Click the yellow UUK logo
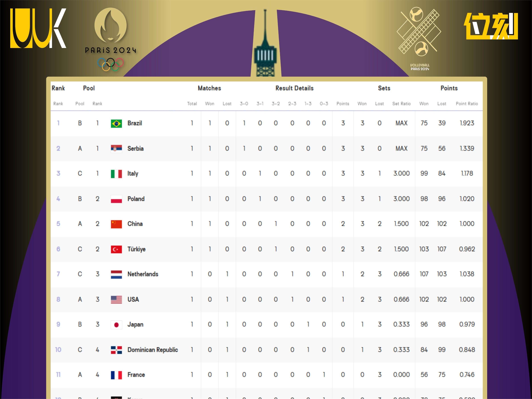This screenshot has height=399, width=532. click(38, 28)
